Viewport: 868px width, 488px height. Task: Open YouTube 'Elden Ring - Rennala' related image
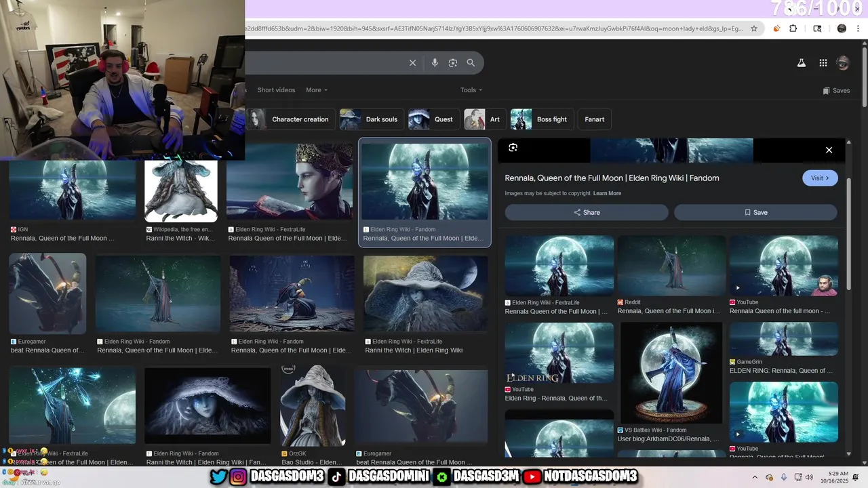559,352
